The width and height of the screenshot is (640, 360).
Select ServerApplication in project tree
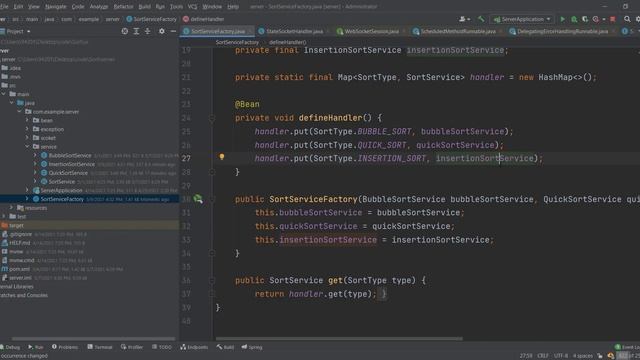pyautogui.click(x=61, y=190)
